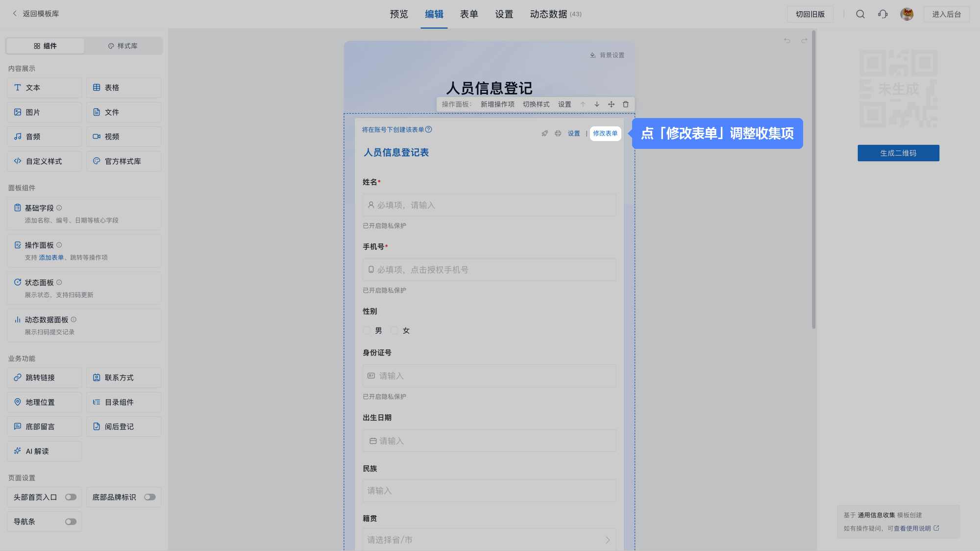Select the 男 gender radio option

click(x=367, y=331)
